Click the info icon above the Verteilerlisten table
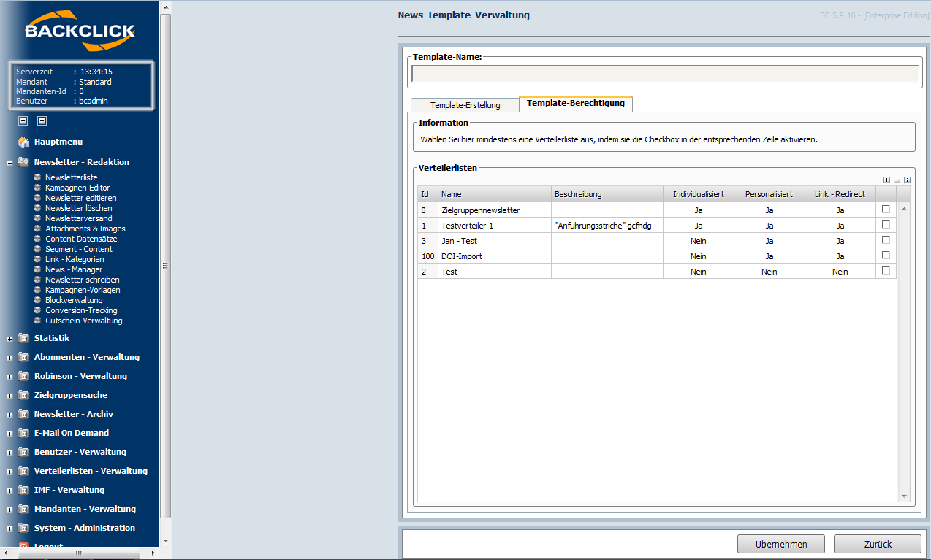The image size is (931, 560). click(907, 180)
